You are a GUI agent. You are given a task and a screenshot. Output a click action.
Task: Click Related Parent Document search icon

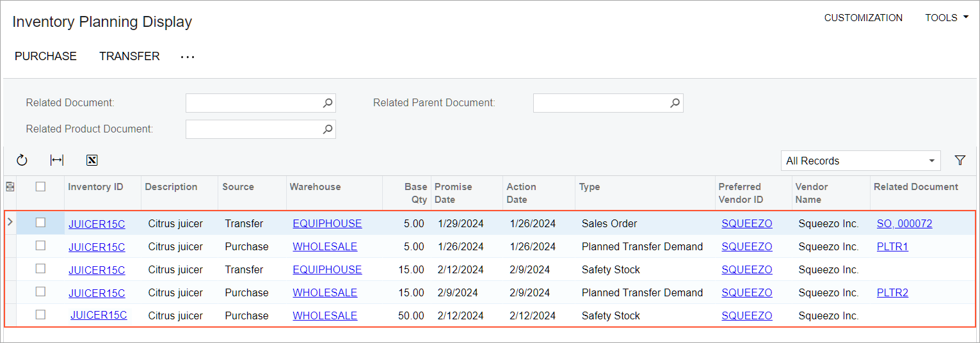pyautogui.click(x=675, y=103)
